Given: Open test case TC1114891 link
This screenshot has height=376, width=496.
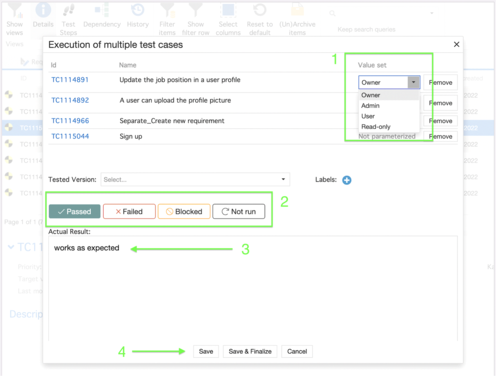Looking at the screenshot, I should 70,80.
